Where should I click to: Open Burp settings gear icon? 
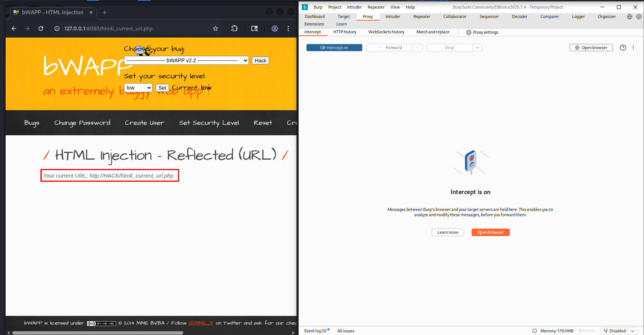coord(639,16)
